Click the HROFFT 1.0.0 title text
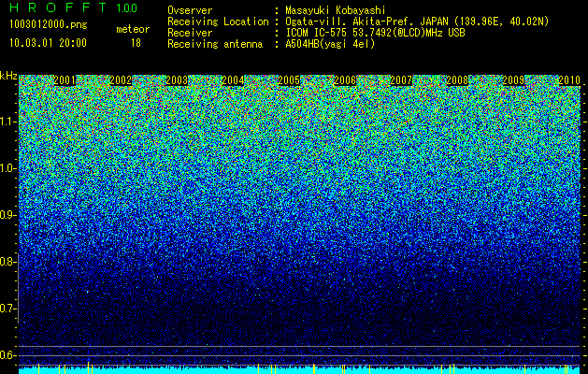588x374 pixels. 74,7
